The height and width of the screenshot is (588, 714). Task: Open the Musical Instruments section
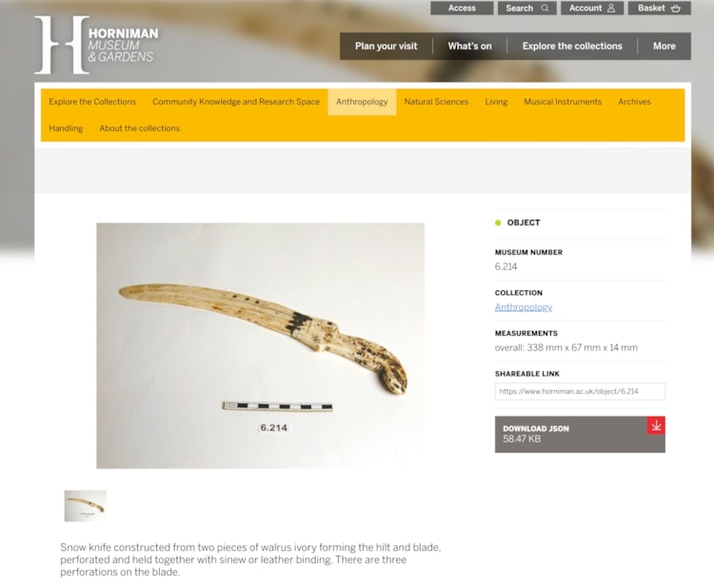pyautogui.click(x=563, y=102)
